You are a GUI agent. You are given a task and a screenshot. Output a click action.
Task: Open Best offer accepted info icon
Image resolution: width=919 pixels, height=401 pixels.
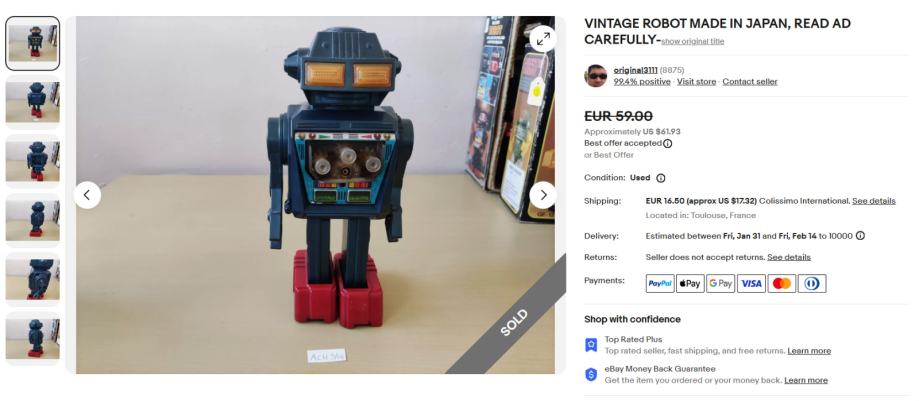668,144
